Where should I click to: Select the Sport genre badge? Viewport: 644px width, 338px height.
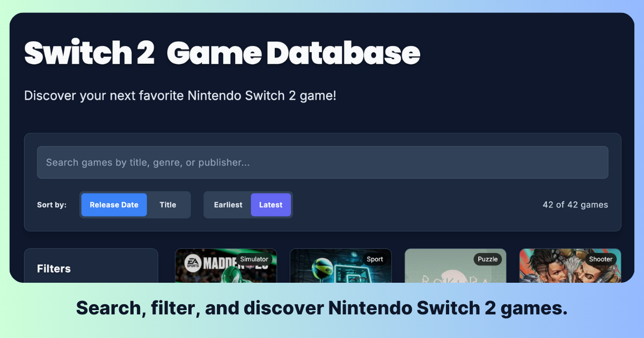click(x=375, y=259)
